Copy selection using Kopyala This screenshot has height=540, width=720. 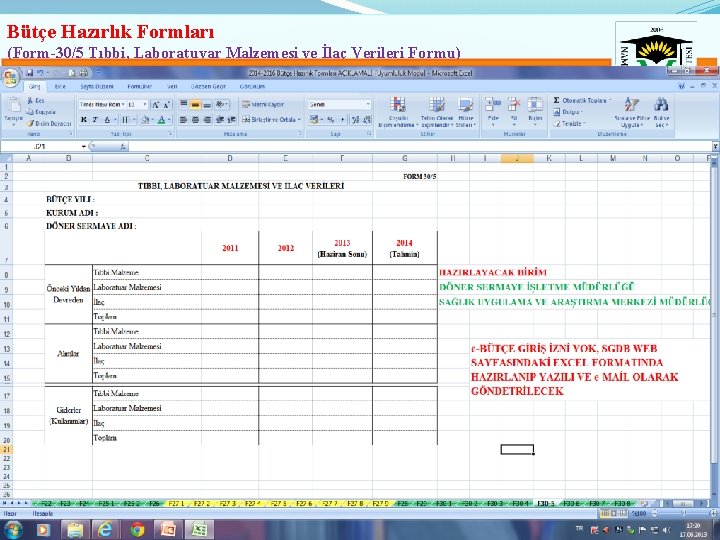(41, 112)
